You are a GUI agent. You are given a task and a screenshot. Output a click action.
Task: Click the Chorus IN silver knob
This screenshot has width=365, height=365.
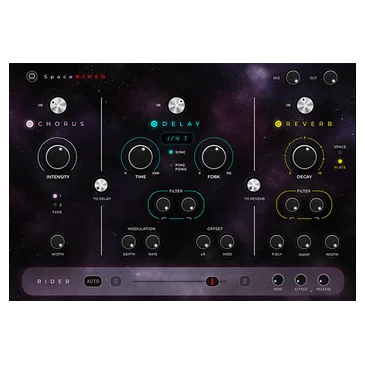click(58, 105)
